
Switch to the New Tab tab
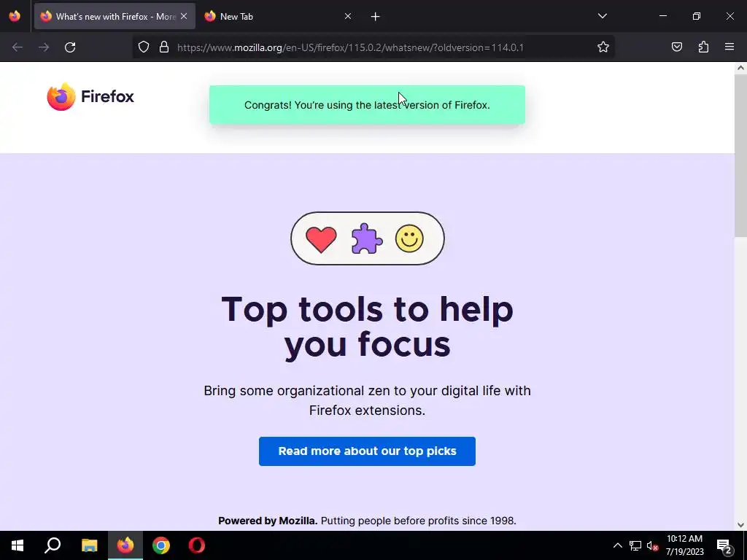[279, 16]
